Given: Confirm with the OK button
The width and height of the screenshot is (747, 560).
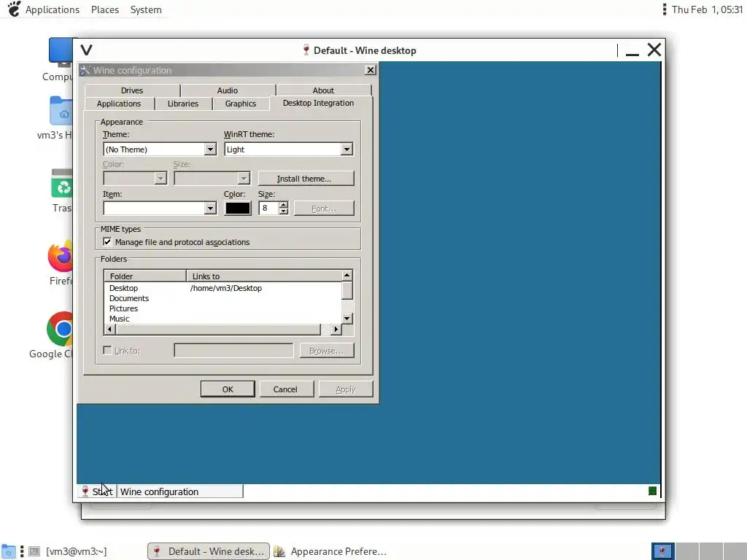Looking at the screenshot, I should (228, 389).
